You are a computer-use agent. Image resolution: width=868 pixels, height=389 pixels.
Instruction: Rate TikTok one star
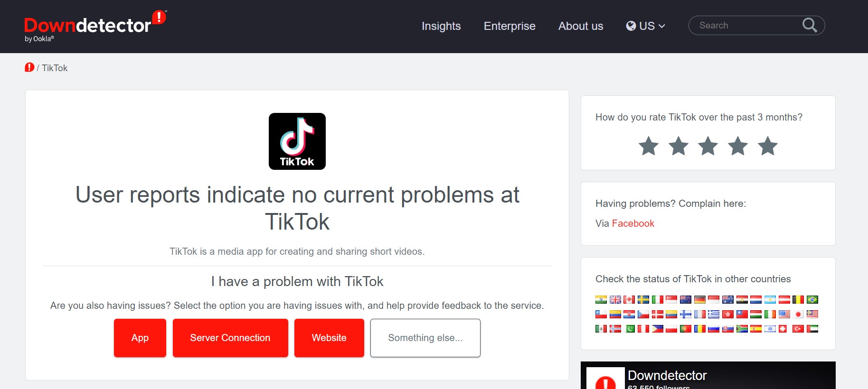(649, 146)
